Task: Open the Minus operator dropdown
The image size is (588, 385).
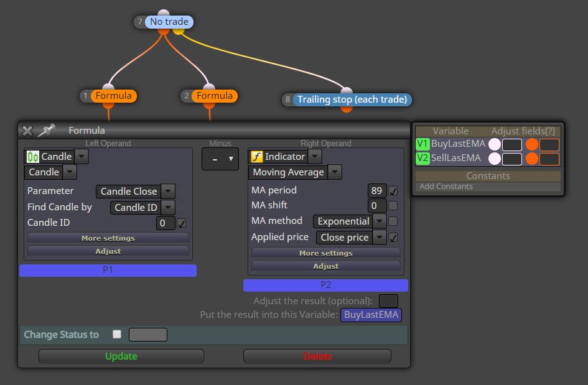Action: (220, 159)
